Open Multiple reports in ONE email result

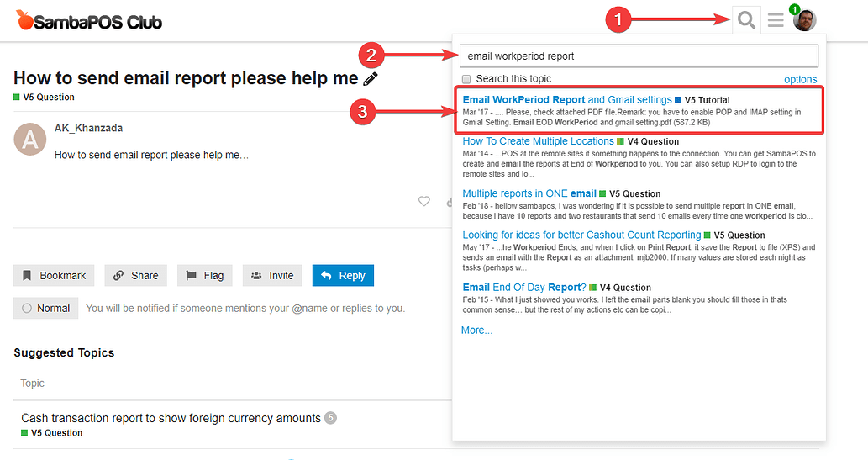(529, 193)
